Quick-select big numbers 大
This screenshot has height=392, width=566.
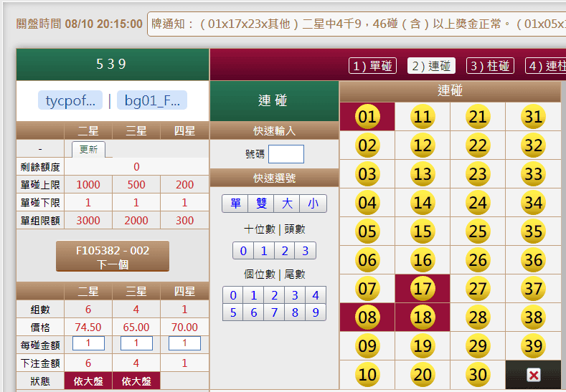[287, 204]
